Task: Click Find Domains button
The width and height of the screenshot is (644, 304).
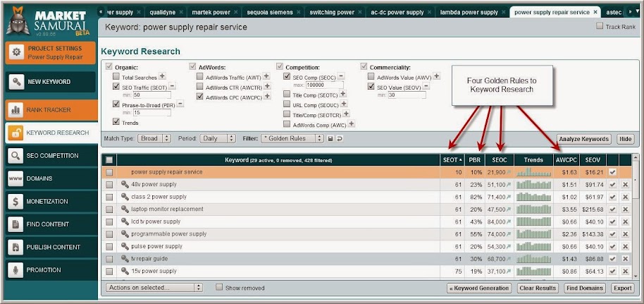Action: pyautogui.click(x=585, y=288)
